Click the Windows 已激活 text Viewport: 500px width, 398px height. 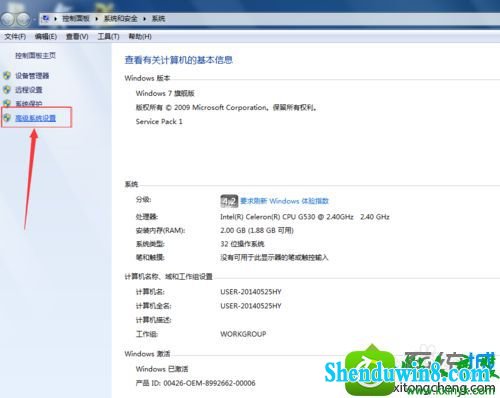162,369
